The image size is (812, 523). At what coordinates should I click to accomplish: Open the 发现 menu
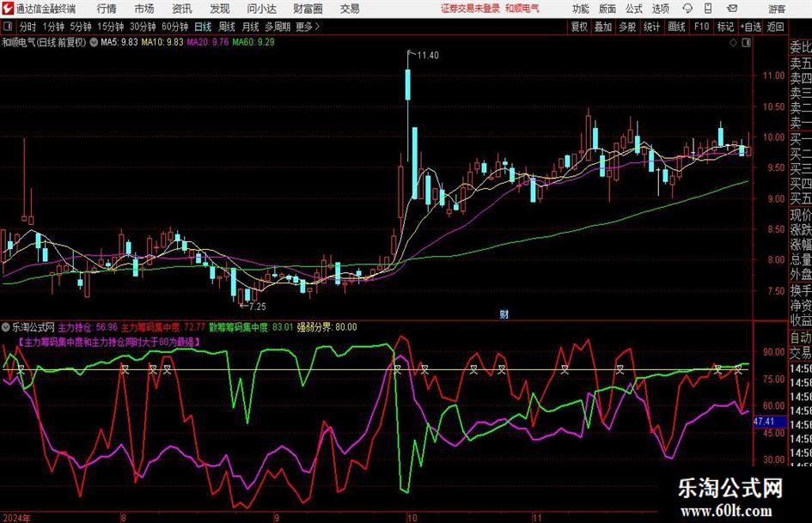coord(220,9)
